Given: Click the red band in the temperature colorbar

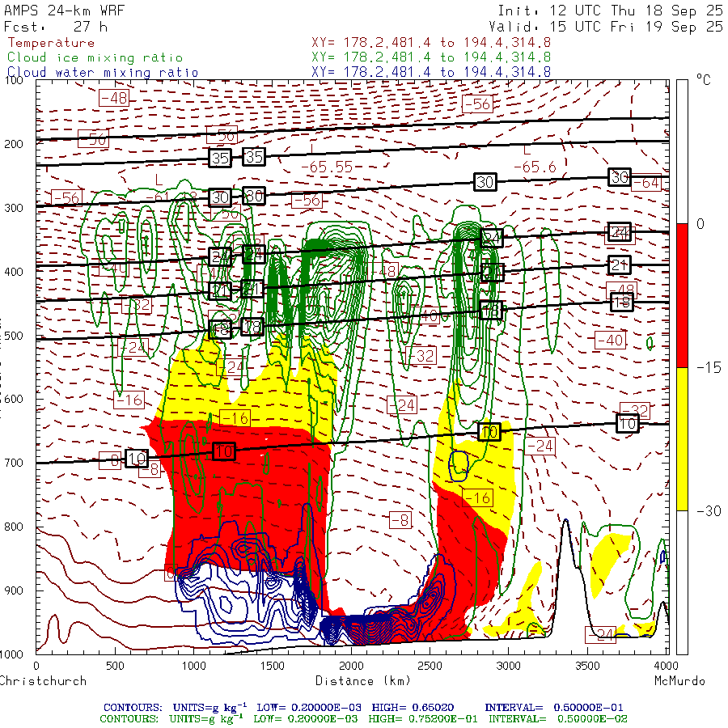Looking at the screenshot, I should click(682, 295).
